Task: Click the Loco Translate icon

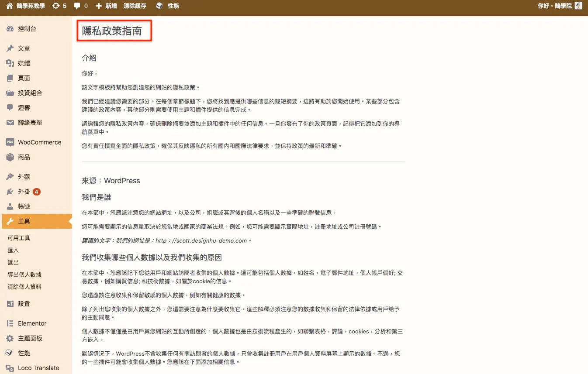Action: pyautogui.click(x=10, y=368)
